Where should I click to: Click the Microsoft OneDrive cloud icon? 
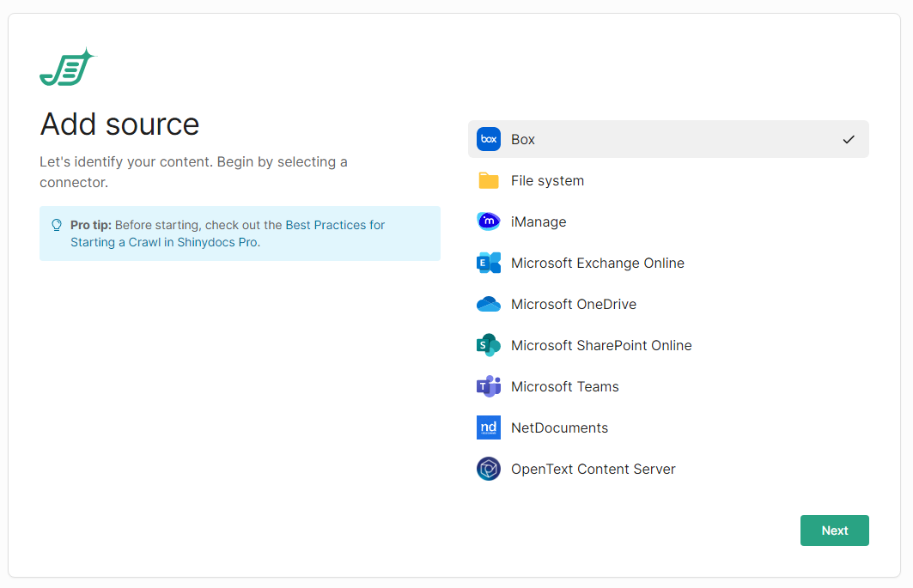point(489,304)
